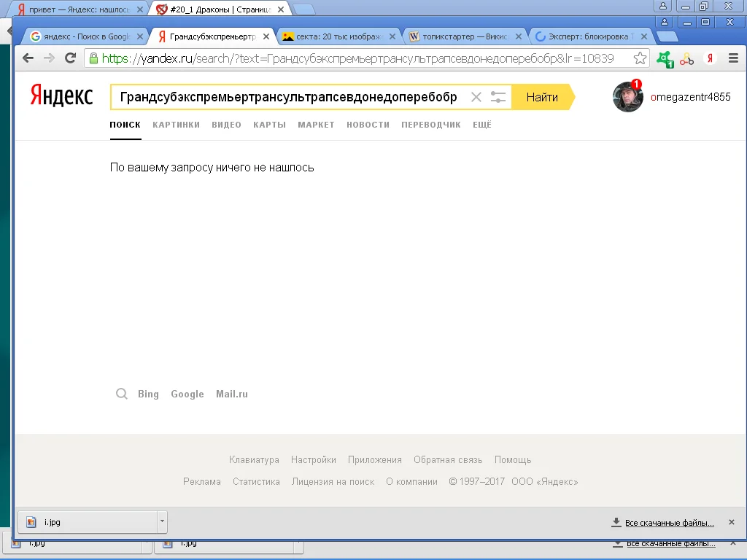Click the Найти search button
This screenshot has width=747, height=560.
[543, 97]
